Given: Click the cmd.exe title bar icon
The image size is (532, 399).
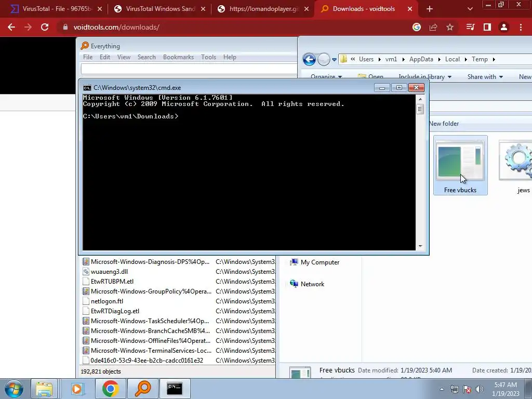Looking at the screenshot, I should click(87, 88).
